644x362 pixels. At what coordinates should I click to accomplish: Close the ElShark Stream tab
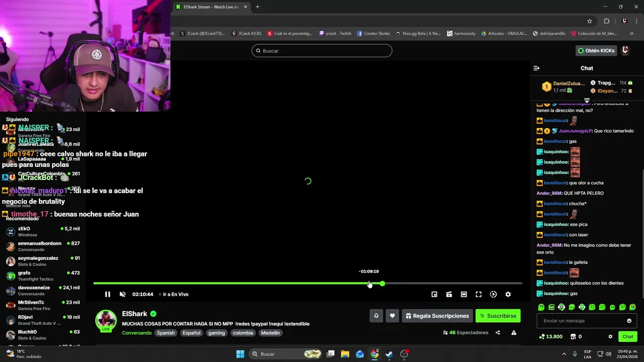pyautogui.click(x=246, y=7)
